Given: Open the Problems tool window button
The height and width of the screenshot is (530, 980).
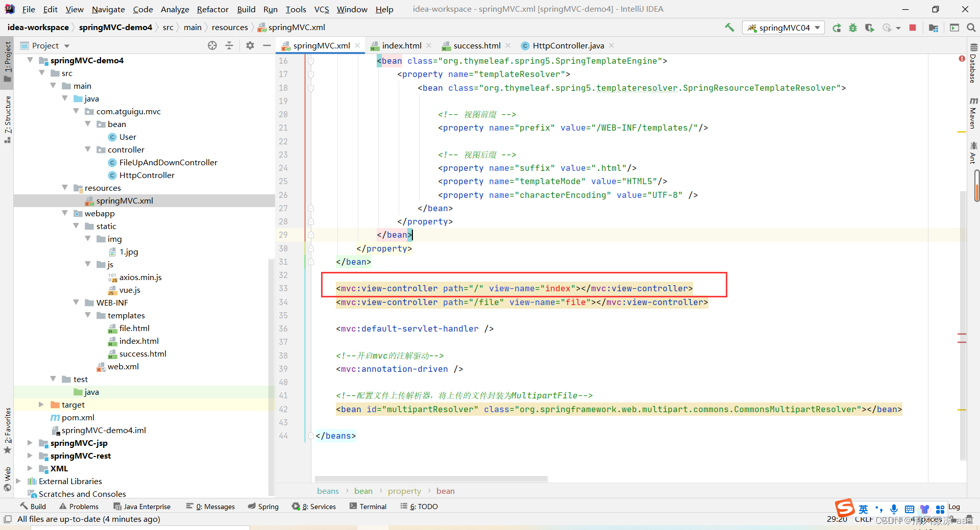Looking at the screenshot, I should 79,507.
